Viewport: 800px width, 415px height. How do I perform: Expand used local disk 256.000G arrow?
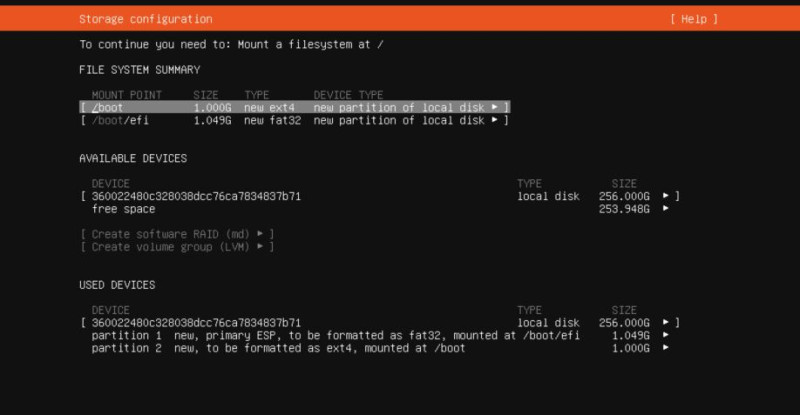tap(665, 323)
